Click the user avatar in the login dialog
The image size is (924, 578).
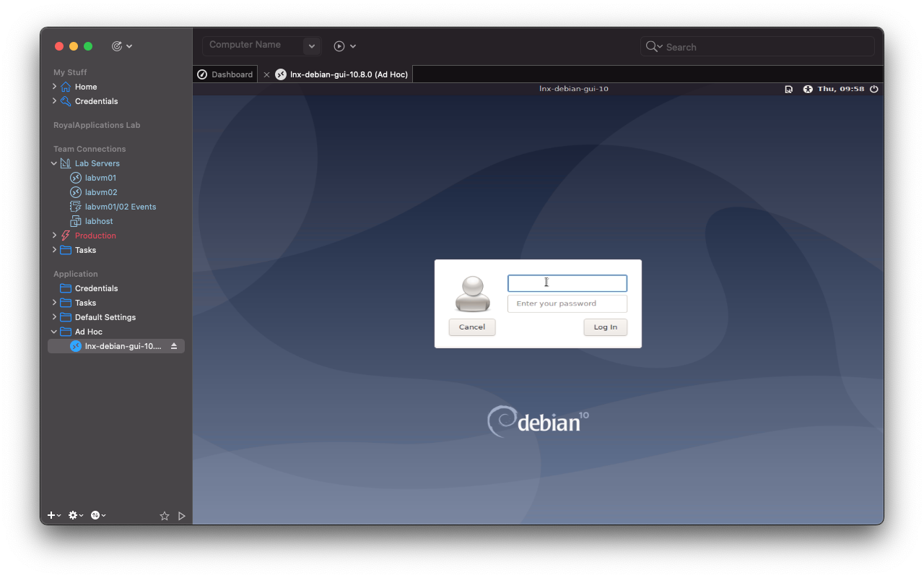click(x=472, y=293)
